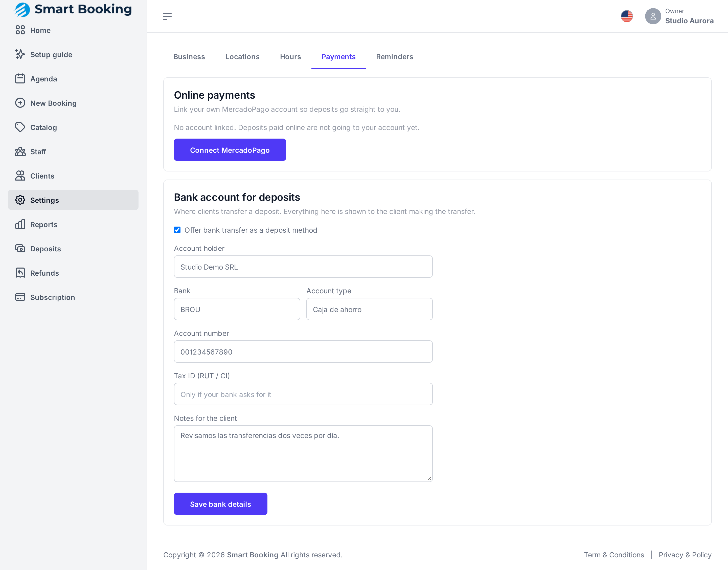Uncheck Offer bank transfer as a deposit method
Screen dimensions: 728x570
point(177,230)
